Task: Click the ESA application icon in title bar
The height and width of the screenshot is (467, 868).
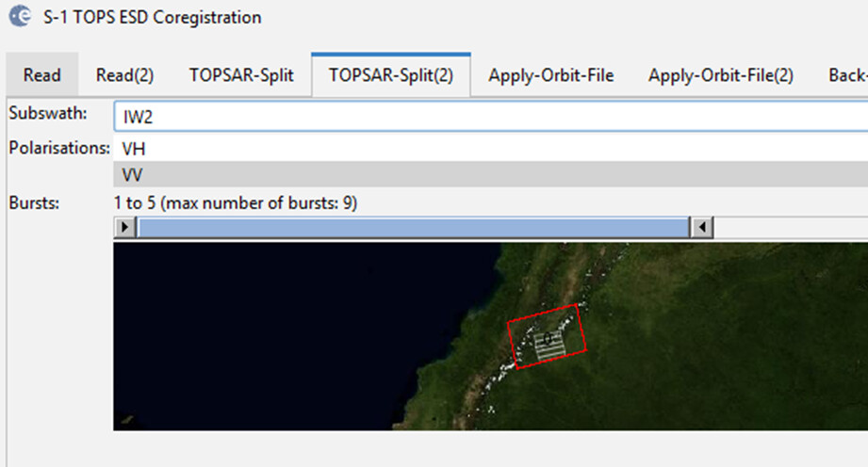Action: point(18,18)
